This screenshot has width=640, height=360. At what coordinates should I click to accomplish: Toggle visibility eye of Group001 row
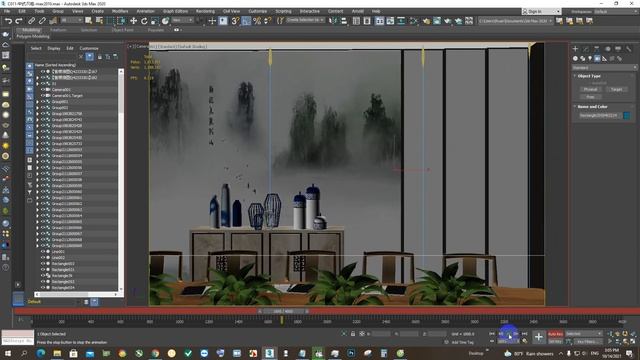[43, 102]
